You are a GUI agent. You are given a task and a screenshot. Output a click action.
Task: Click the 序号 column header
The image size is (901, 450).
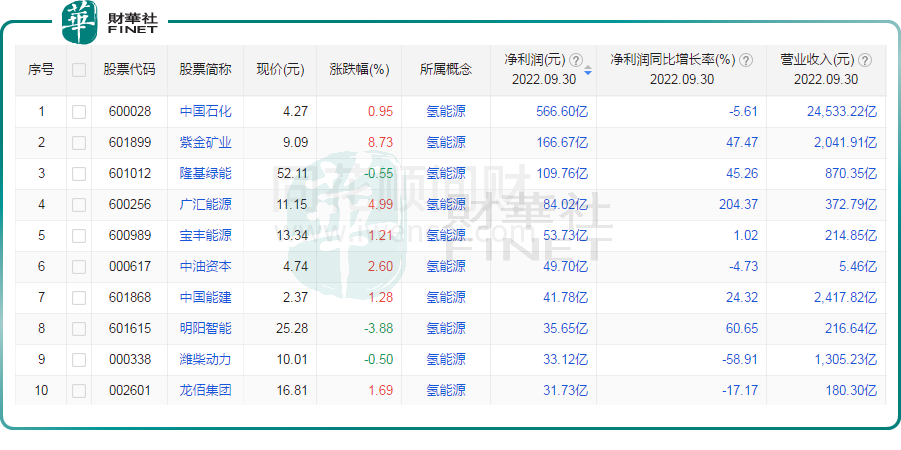click(41, 70)
